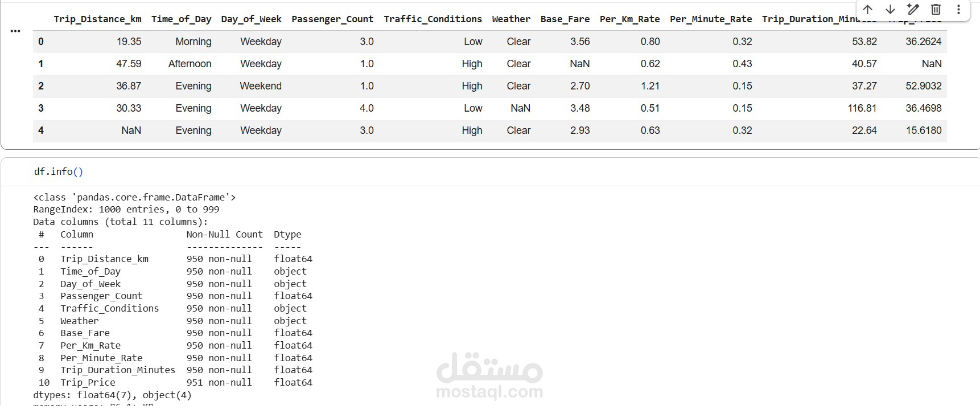The height and width of the screenshot is (409, 980).
Task: Click dtypes float64(7), object(4) line
Action: pyautogui.click(x=112, y=395)
